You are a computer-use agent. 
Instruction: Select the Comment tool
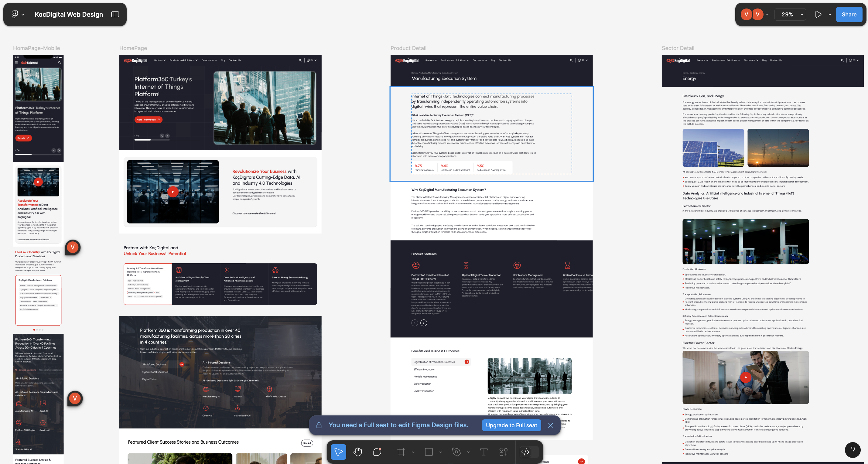point(377,452)
